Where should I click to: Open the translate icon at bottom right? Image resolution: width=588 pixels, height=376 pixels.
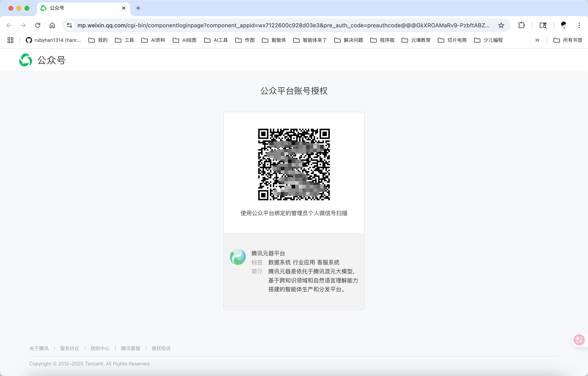[579, 340]
